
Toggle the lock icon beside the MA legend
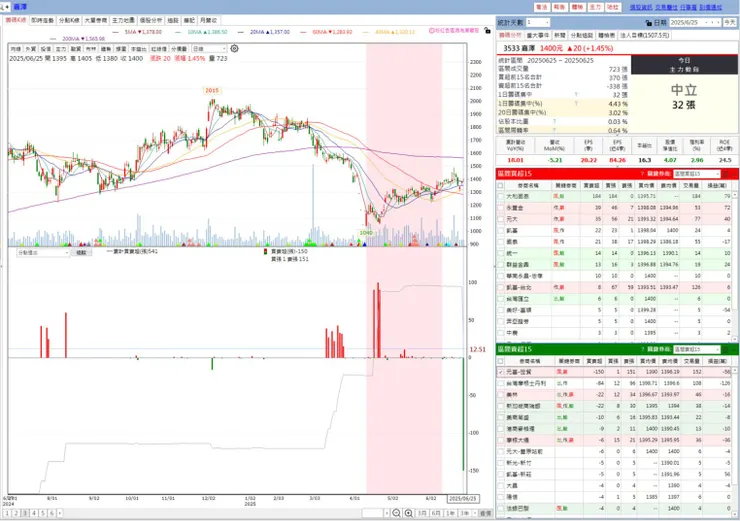[487, 31]
